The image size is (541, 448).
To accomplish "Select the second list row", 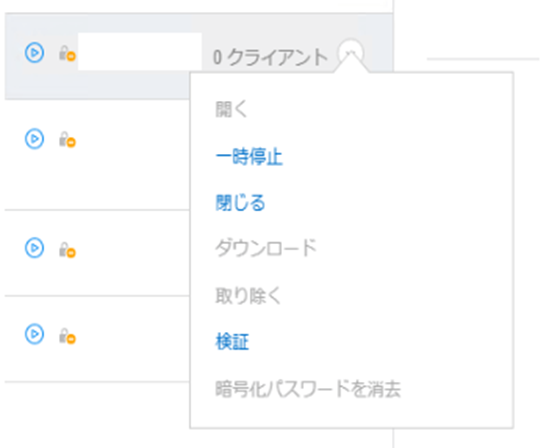I will click(97, 154).
